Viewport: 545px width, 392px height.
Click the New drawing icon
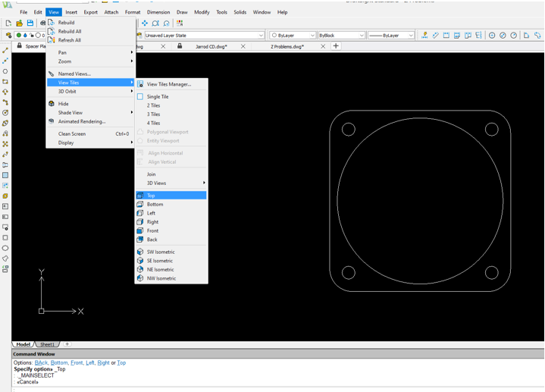(8, 24)
